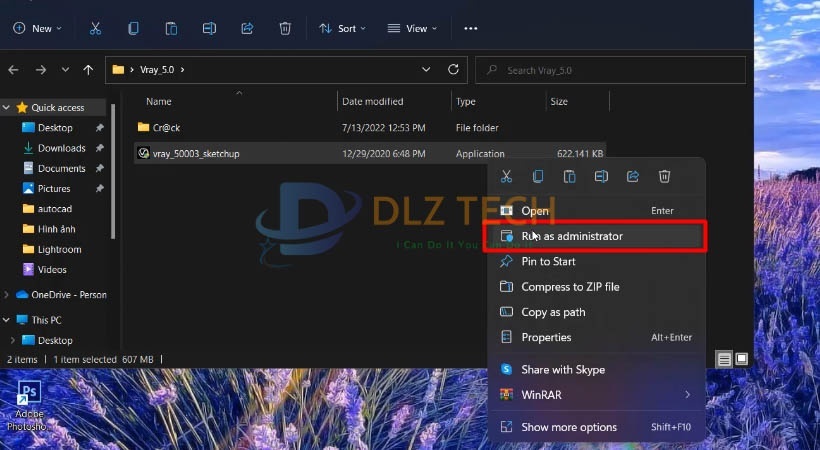Click the 7/13/2022 12:53 PM date cell
Screen dimensions: 820x450
383,128
